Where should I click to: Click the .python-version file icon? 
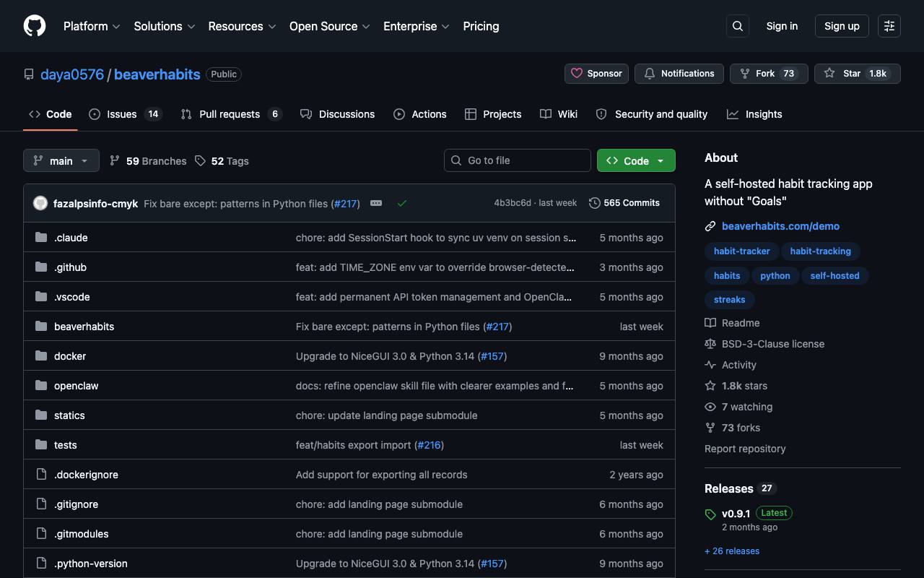tap(41, 564)
